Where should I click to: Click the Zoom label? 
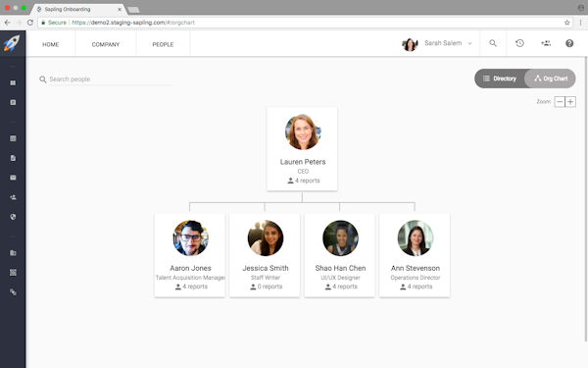tap(543, 102)
